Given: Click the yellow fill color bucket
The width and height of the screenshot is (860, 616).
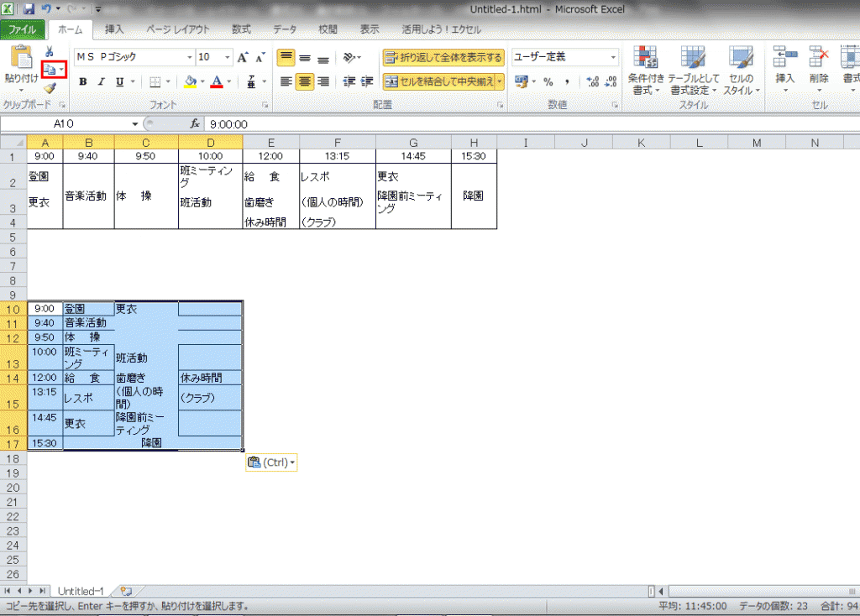Looking at the screenshot, I should [190, 82].
